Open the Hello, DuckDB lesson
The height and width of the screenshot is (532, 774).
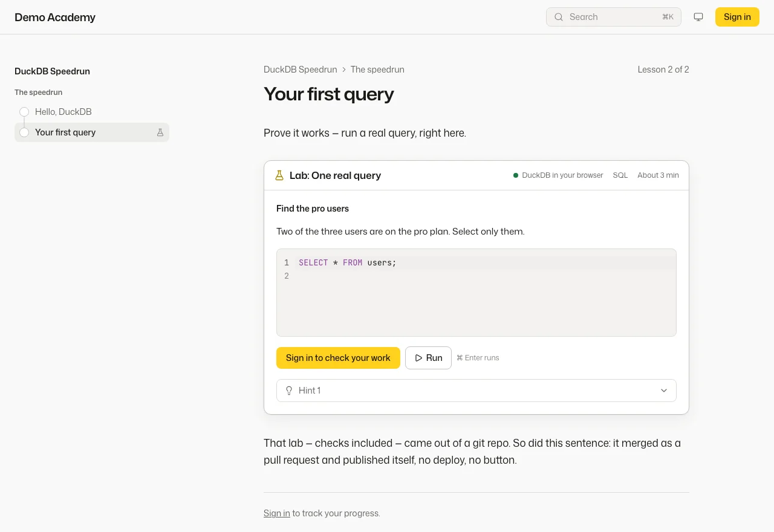pos(63,112)
